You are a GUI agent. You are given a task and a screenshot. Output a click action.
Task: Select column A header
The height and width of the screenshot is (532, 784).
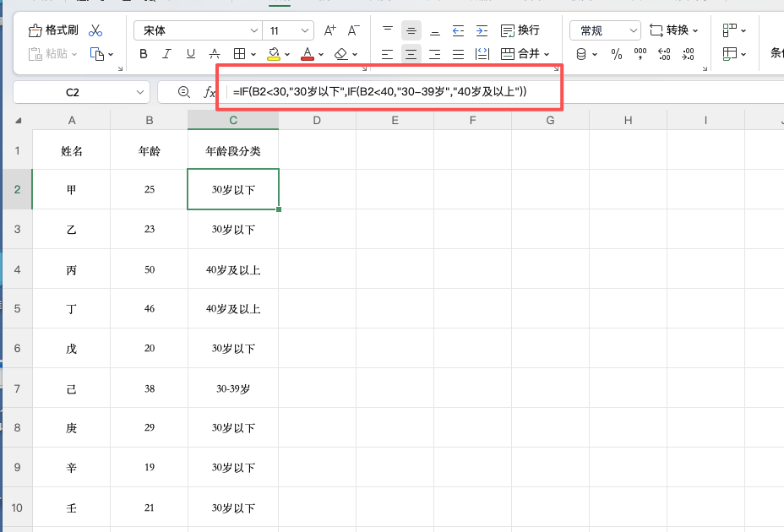click(x=72, y=121)
